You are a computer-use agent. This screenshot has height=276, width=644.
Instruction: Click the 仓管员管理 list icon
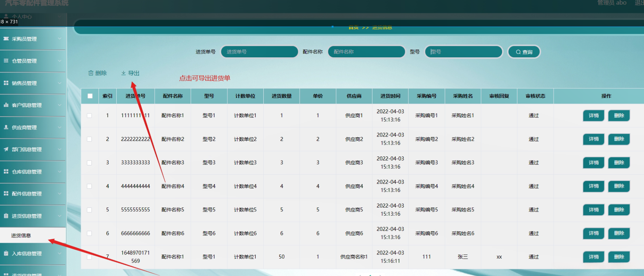coord(6,61)
